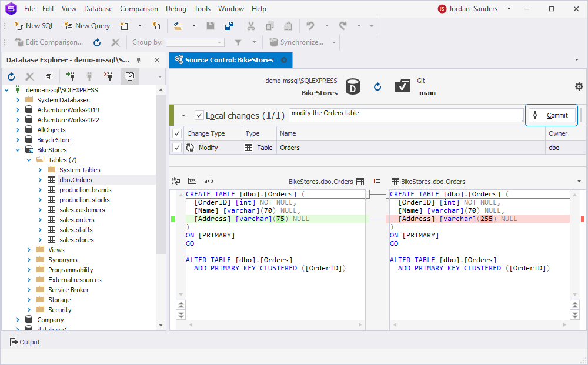This screenshot has height=365, width=588.
Task: Refresh the Database Explorer tree
Action: click(11, 76)
